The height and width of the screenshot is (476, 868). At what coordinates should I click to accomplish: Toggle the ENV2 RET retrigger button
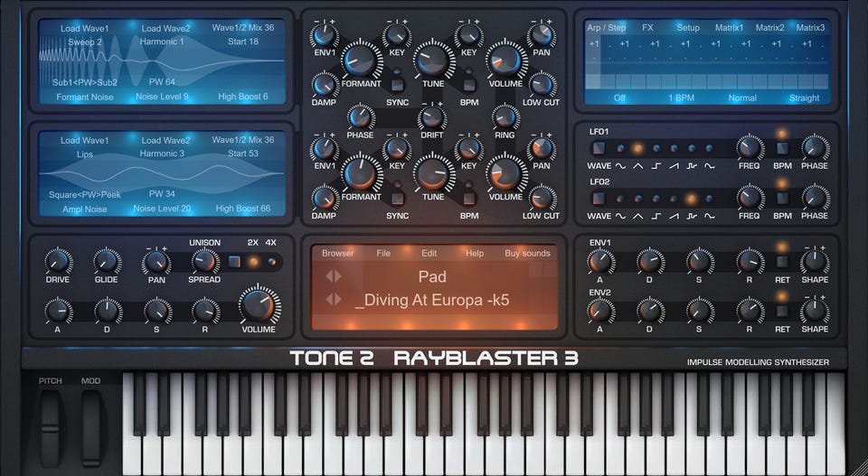[x=781, y=311]
